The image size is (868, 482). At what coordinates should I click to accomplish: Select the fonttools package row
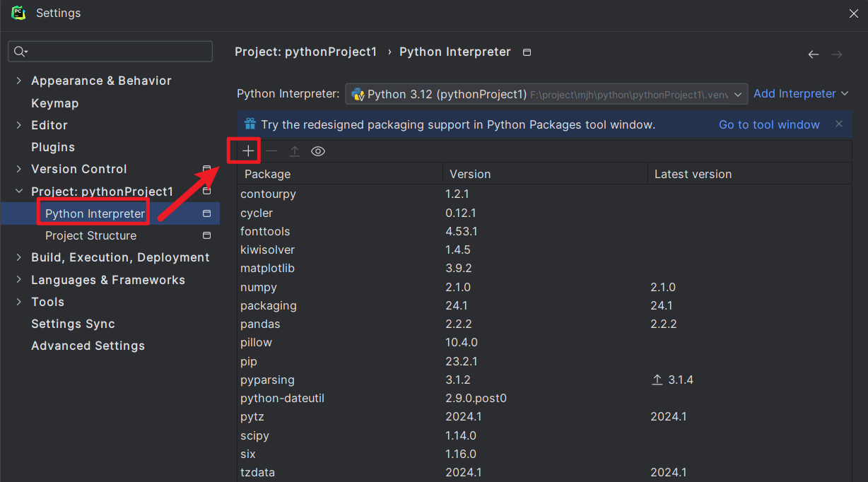click(544, 231)
